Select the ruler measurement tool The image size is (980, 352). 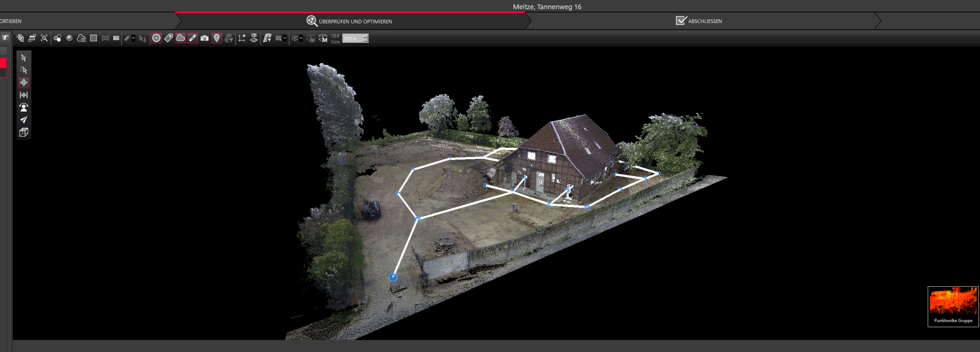click(x=127, y=38)
